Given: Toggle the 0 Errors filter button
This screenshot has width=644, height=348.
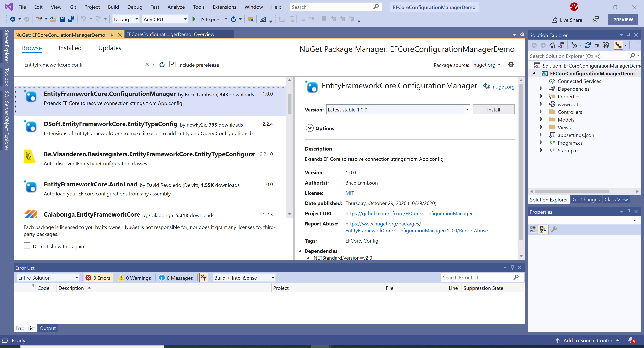Looking at the screenshot, I should pos(98,278).
